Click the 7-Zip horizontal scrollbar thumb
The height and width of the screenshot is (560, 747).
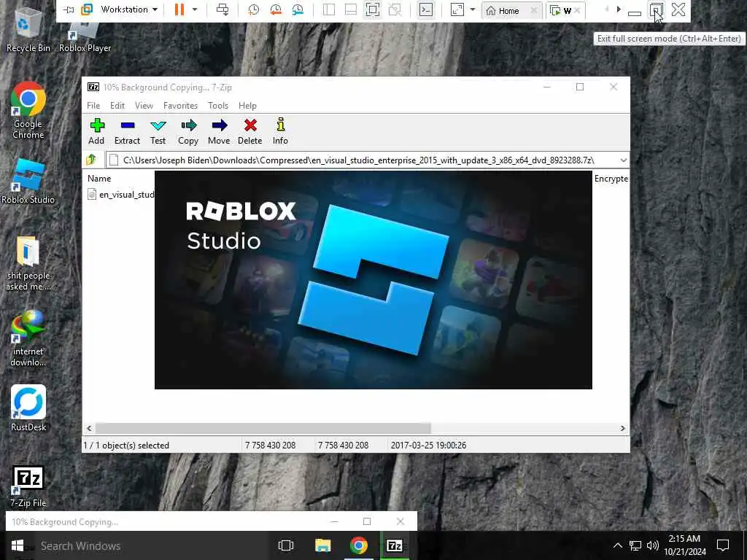pyautogui.click(x=263, y=428)
